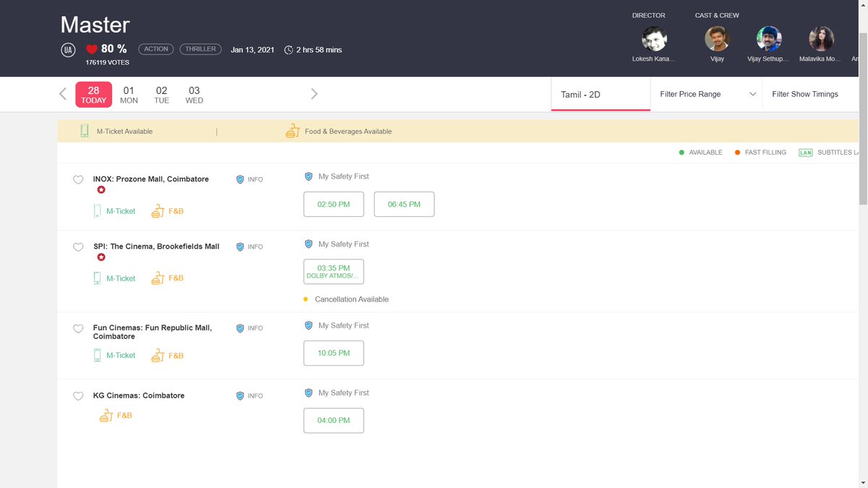Click INFO icon for KG Cinemas
Screen dimensions: 868x488
click(x=240, y=396)
